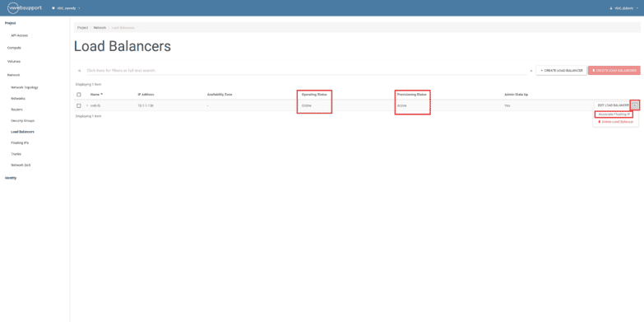Open Networks in the sidebar
Screen dimensions: 644x322
click(x=18, y=99)
